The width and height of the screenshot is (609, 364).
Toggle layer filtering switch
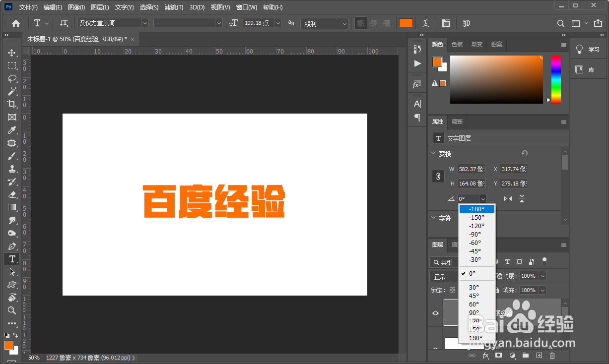pos(544,261)
